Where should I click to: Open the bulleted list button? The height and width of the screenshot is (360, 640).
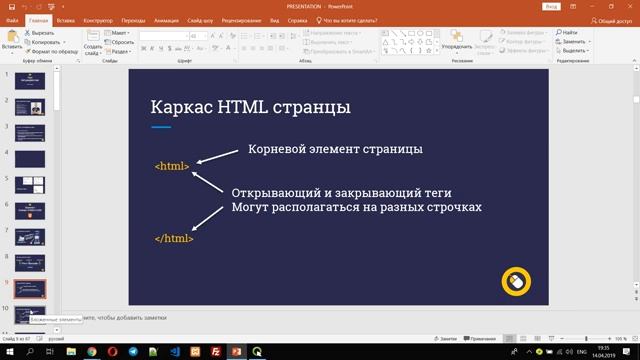tap(244, 36)
